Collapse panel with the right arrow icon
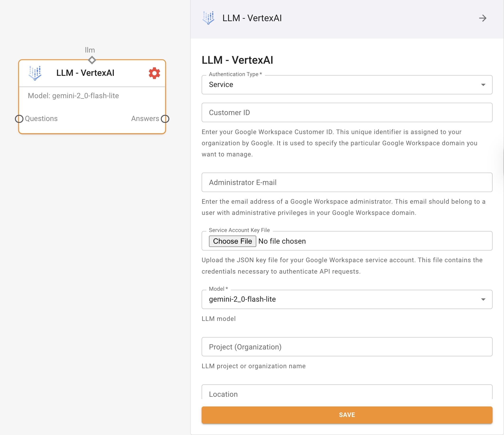The image size is (504, 435). coord(483,18)
